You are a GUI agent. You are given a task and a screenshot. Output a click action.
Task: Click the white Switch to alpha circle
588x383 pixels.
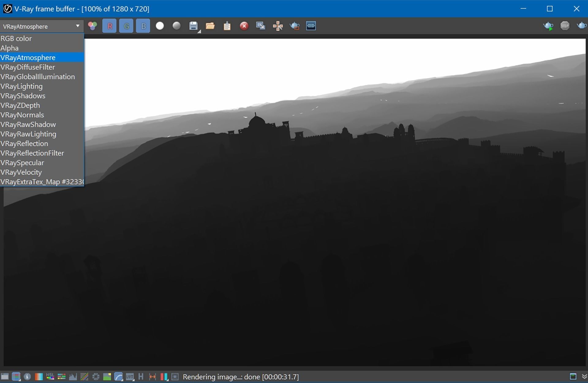(160, 26)
